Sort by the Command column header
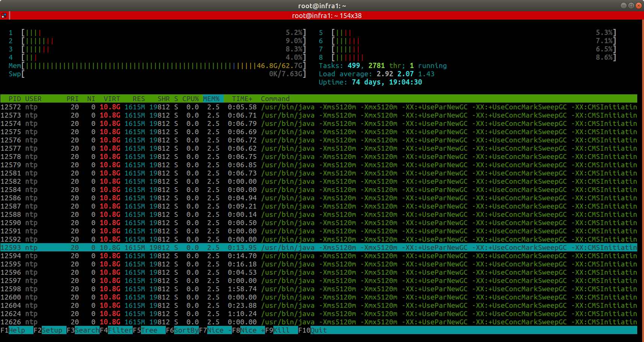This screenshot has height=342, width=644. [x=275, y=99]
